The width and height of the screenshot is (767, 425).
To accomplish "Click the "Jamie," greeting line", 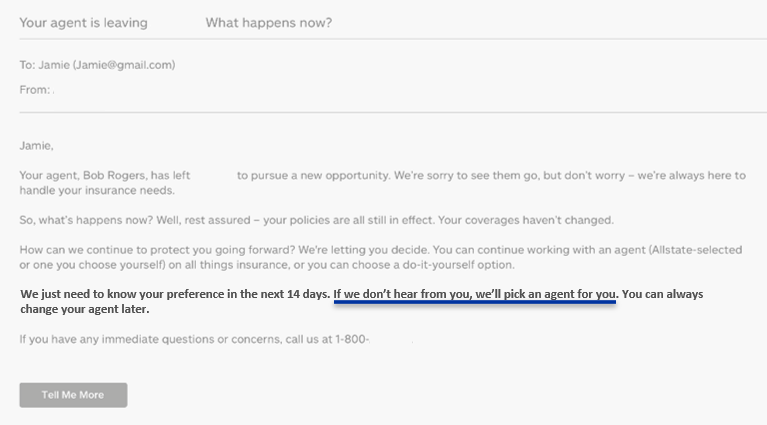I will click(37, 146).
